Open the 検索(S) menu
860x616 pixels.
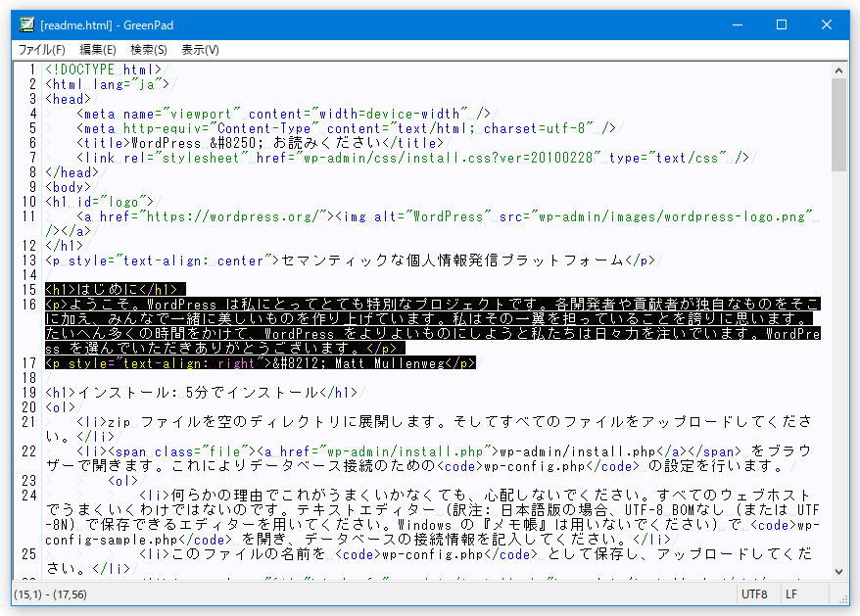click(x=149, y=50)
